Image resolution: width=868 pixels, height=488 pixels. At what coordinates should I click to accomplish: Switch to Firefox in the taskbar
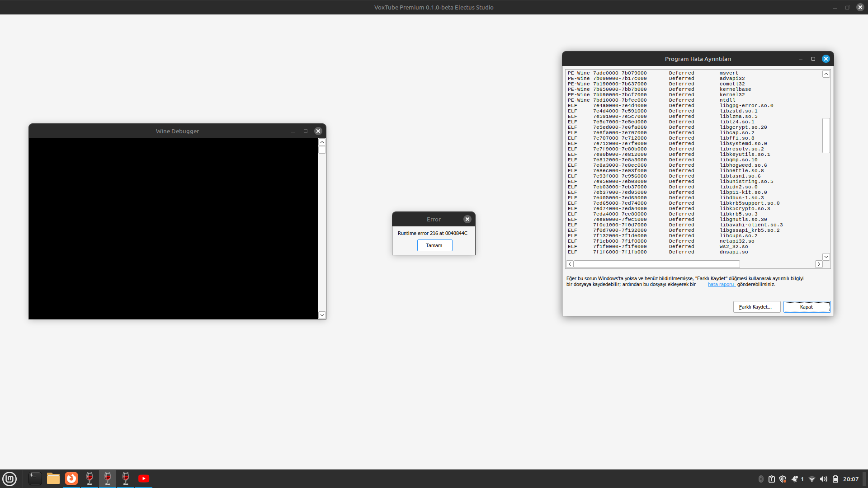coord(71,479)
